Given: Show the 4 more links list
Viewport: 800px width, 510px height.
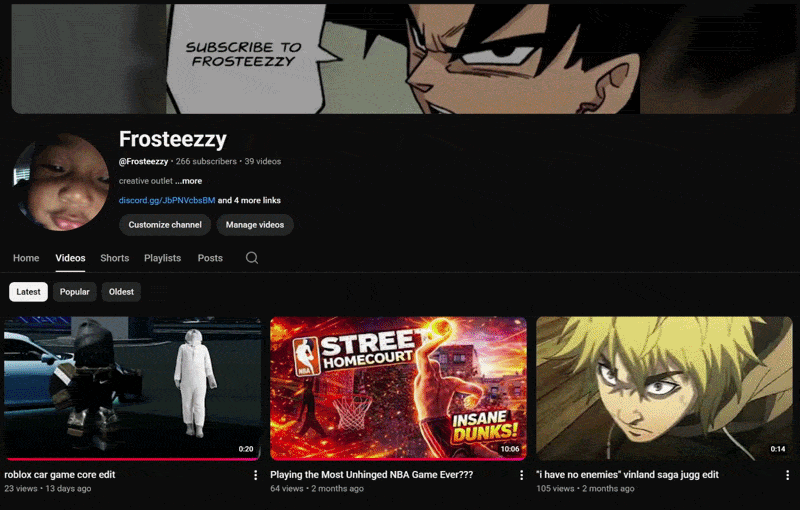Looking at the screenshot, I should click(249, 200).
